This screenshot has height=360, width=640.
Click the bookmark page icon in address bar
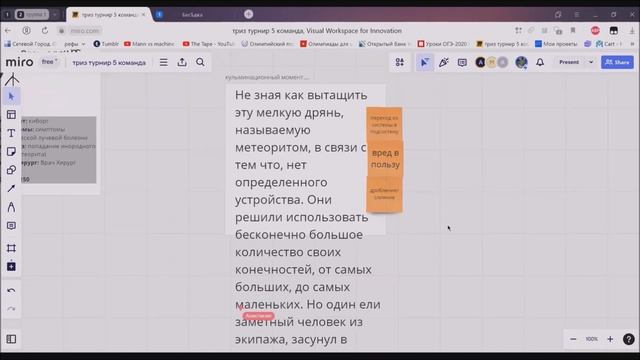573,31
